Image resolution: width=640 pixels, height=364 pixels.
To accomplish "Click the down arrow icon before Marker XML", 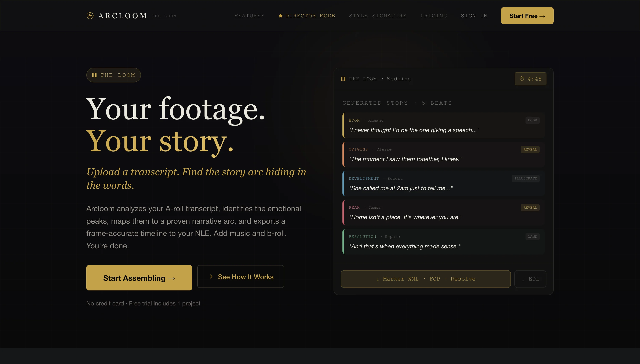I will [378, 279].
